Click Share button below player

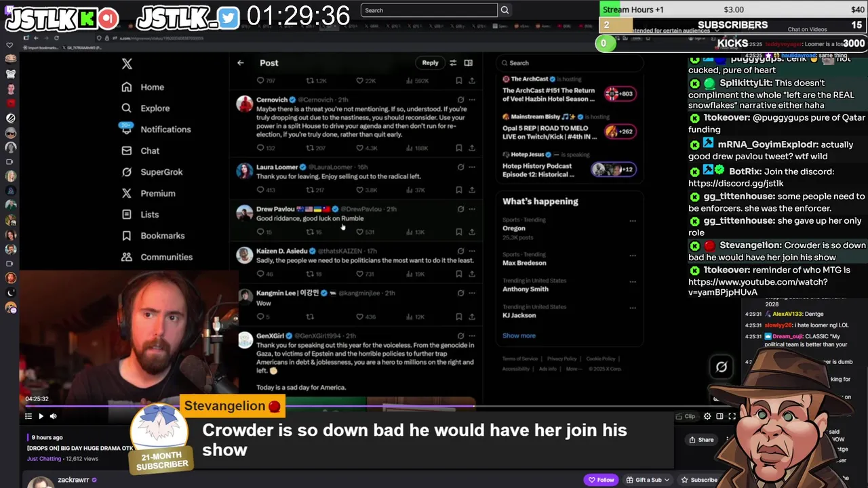(701, 440)
